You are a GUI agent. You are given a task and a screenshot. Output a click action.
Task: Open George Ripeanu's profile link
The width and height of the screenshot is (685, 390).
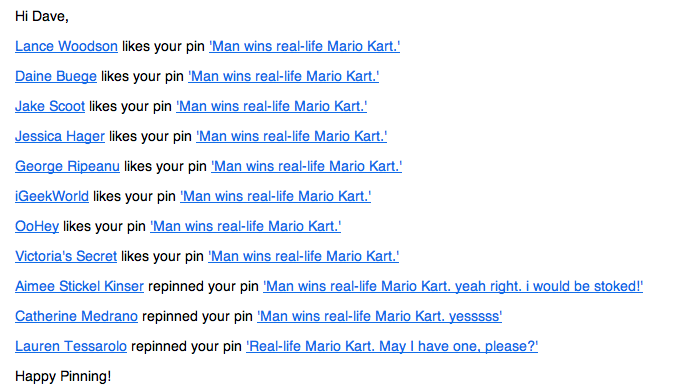[67, 166]
